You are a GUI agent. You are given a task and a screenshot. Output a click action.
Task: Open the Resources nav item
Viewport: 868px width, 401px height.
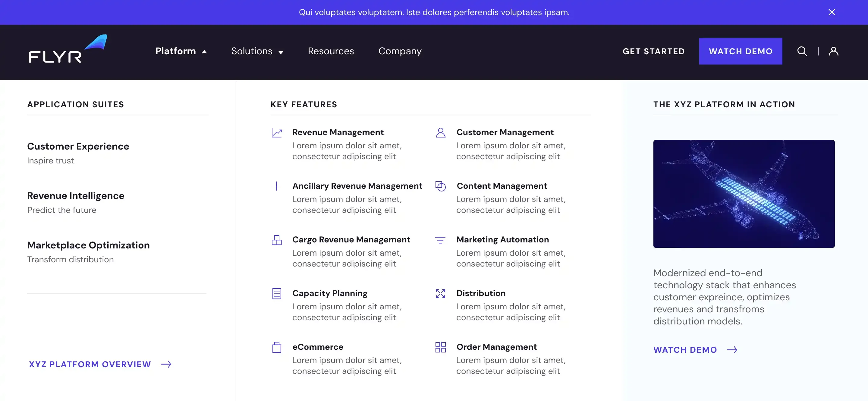[x=331, y=51]
